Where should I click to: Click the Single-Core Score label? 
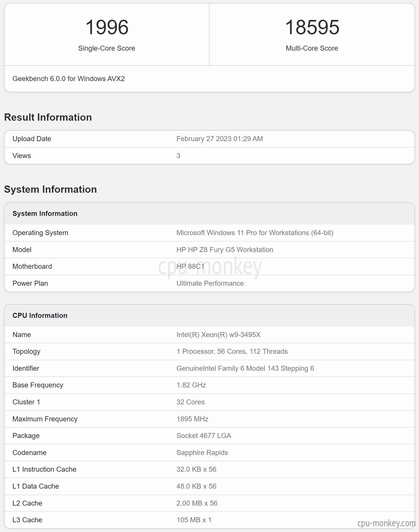tap(107, 48)
